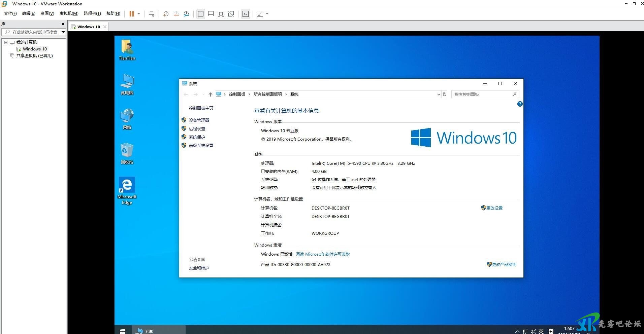Viewport: 644px width, 334px height.
Task: Select the Windows 10 VM tab
Action: tap(88, 27)
